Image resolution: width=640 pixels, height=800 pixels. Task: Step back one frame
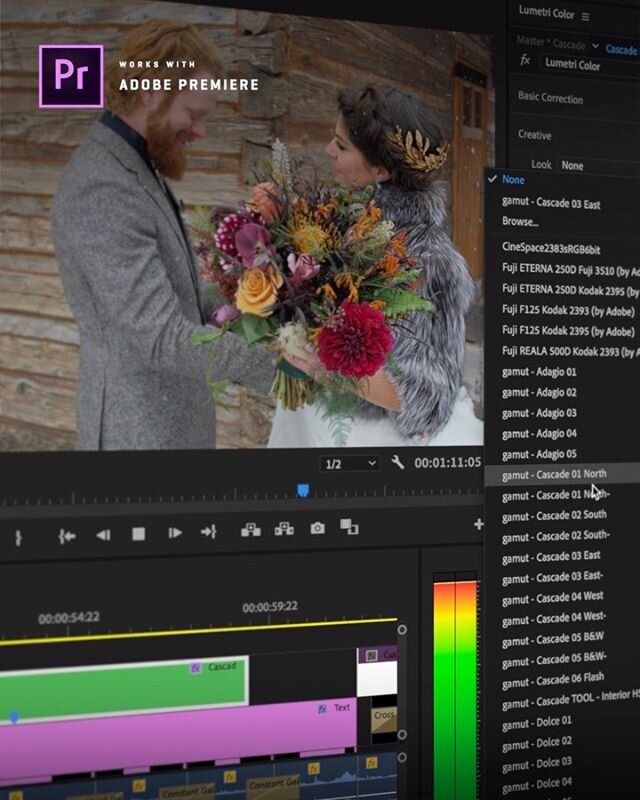[x=103, y=534]
